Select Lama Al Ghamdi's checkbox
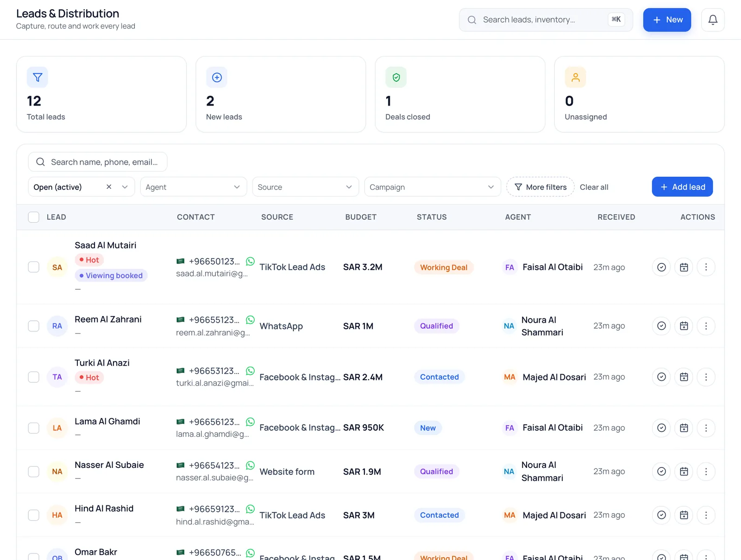741x560 pixels. [x=34, y=428]
